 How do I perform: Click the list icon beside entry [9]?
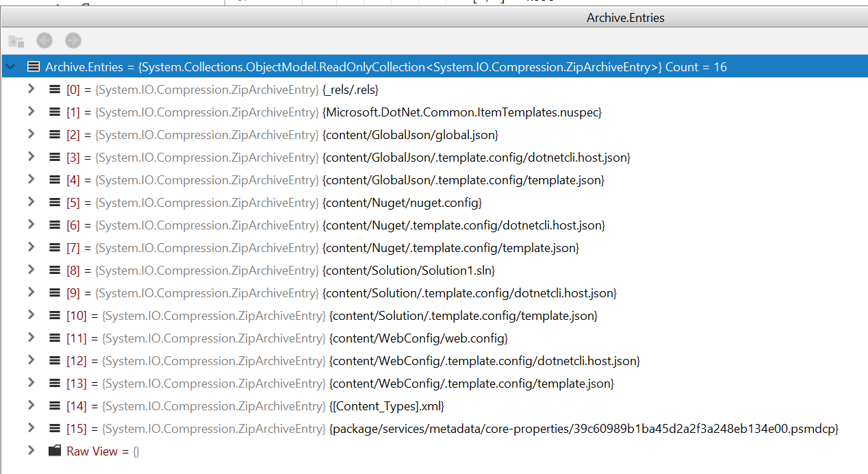click(55, 292)
